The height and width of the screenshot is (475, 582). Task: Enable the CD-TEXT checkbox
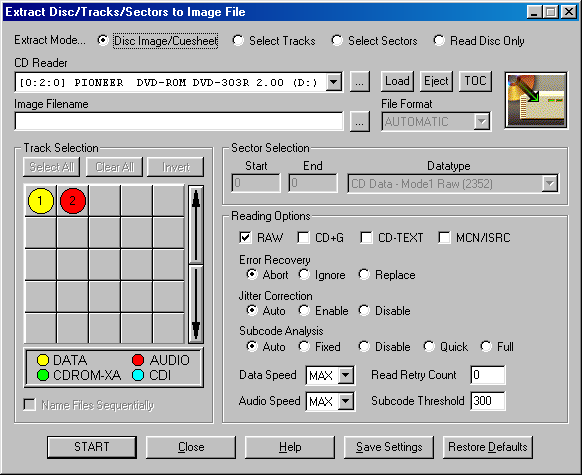pos(366,238)
